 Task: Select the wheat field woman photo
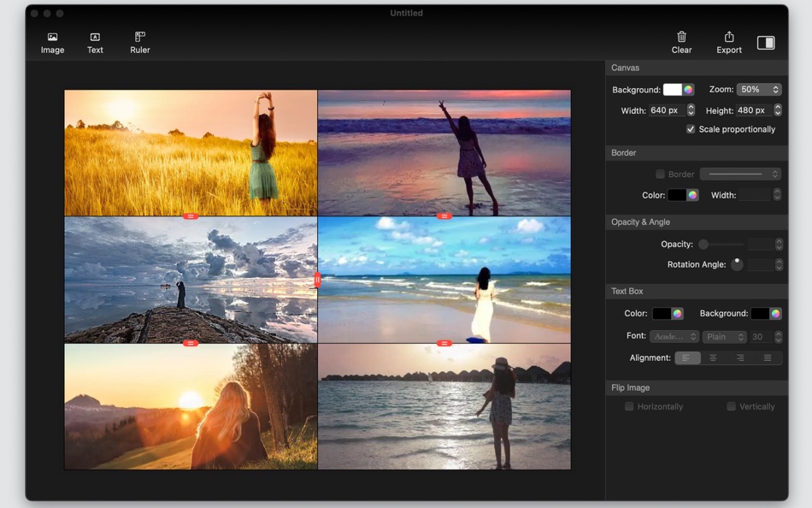click(191, 152)
